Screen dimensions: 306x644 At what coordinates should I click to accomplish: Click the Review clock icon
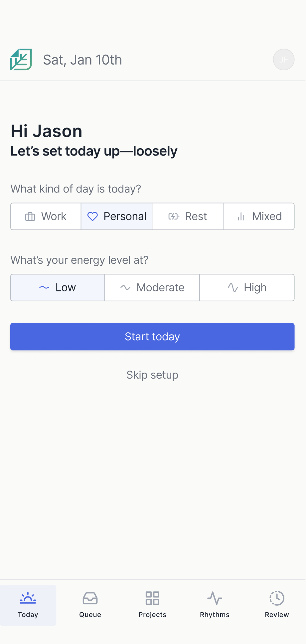pos(277,598)
